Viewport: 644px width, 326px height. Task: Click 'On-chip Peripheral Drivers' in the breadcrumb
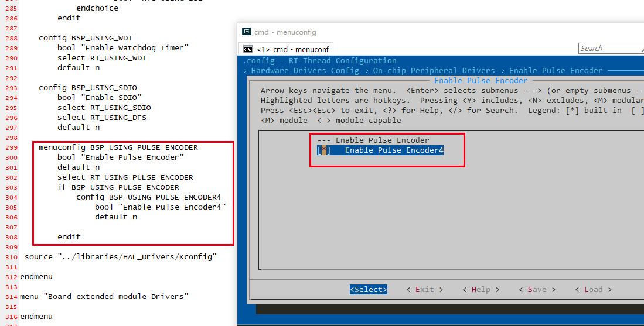point(434,71)
